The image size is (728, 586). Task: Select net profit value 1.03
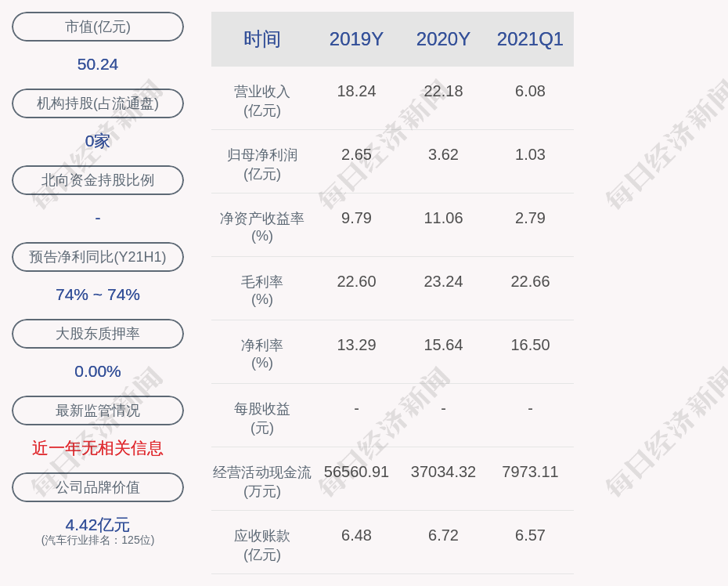[530, 154]
